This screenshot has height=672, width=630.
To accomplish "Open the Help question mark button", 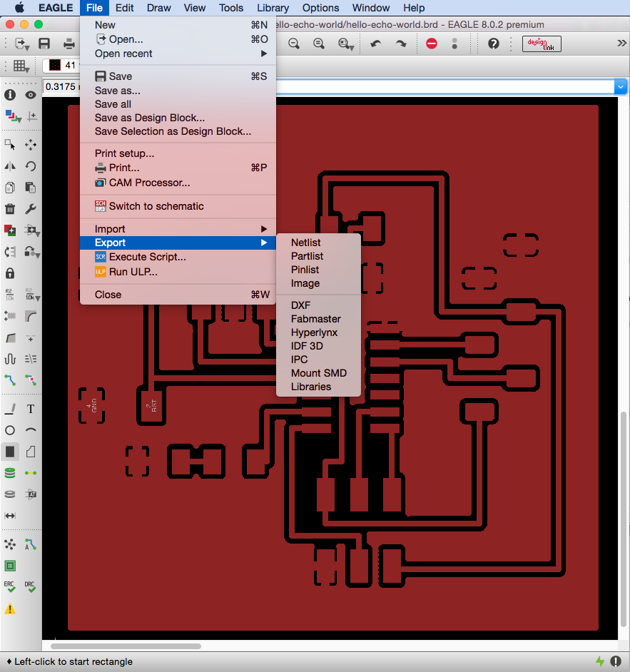I will coord(494,44).
